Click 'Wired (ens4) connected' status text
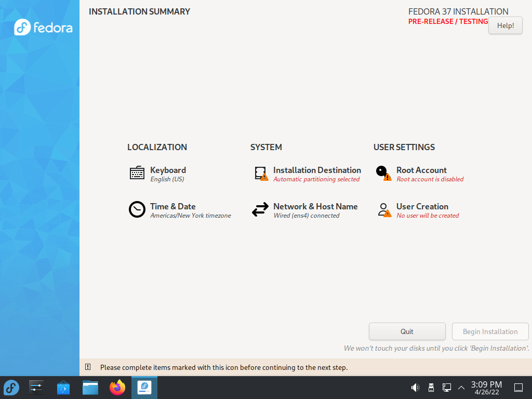 tap(306, 216)
